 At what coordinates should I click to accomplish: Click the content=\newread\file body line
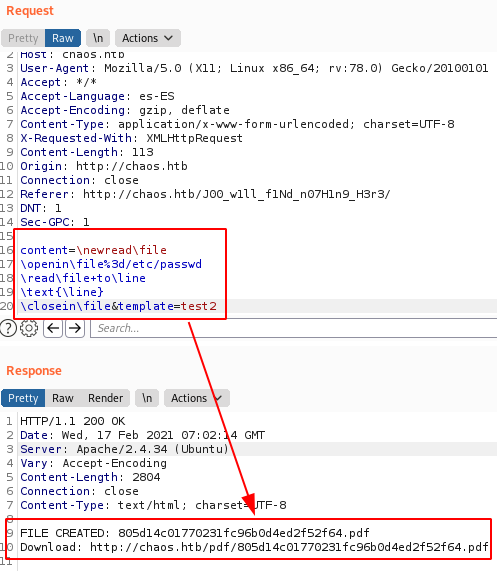click(93, 250)
